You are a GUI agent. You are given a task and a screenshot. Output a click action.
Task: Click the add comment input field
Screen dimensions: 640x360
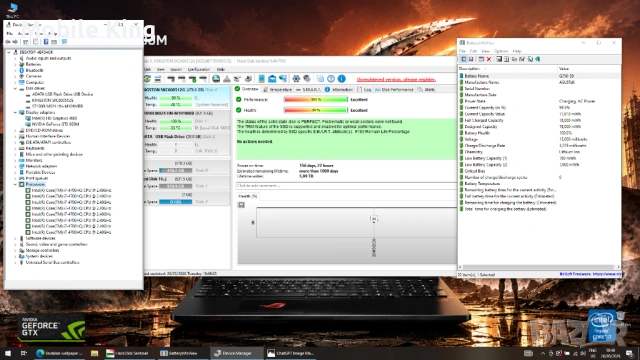tap(345, 186)
